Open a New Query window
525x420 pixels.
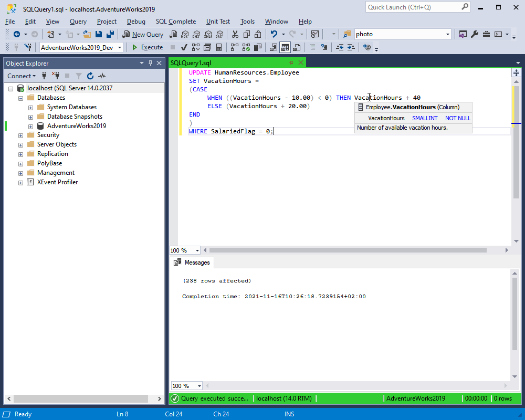(x=142, y=34)
